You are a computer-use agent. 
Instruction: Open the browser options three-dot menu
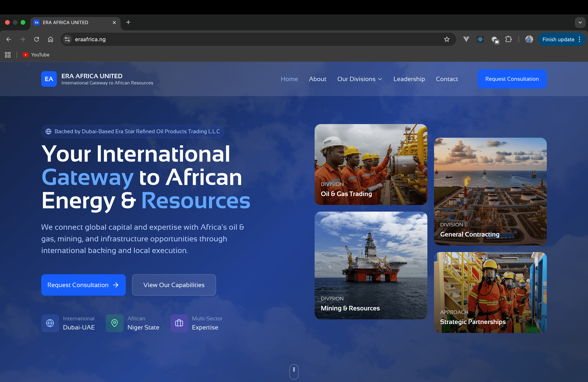580,39
